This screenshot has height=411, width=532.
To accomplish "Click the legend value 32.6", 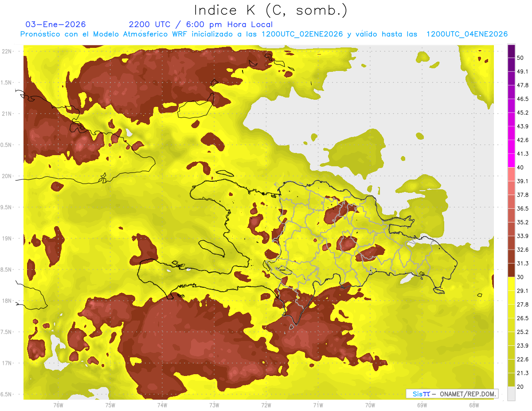I will tap(523, 250).
